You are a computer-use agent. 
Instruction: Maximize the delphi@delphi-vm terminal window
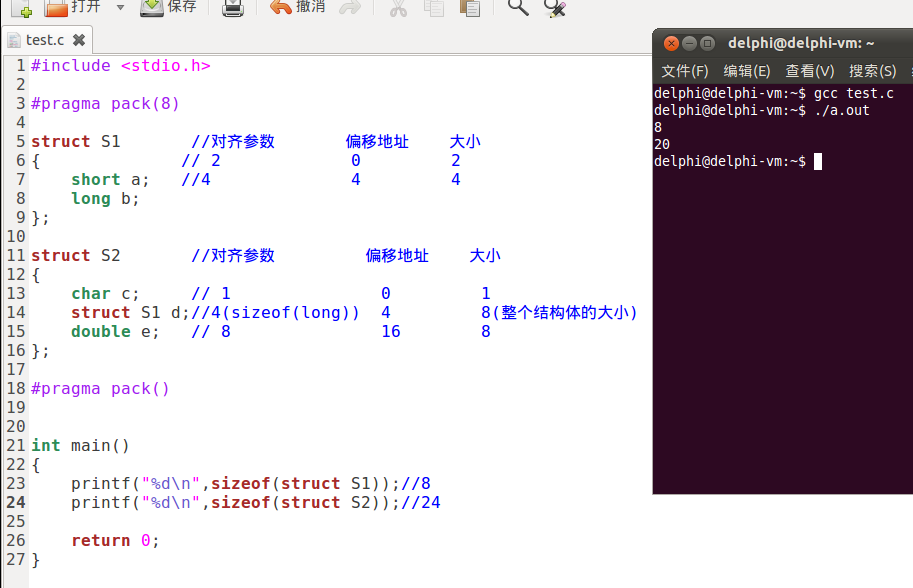pos(707,43)
